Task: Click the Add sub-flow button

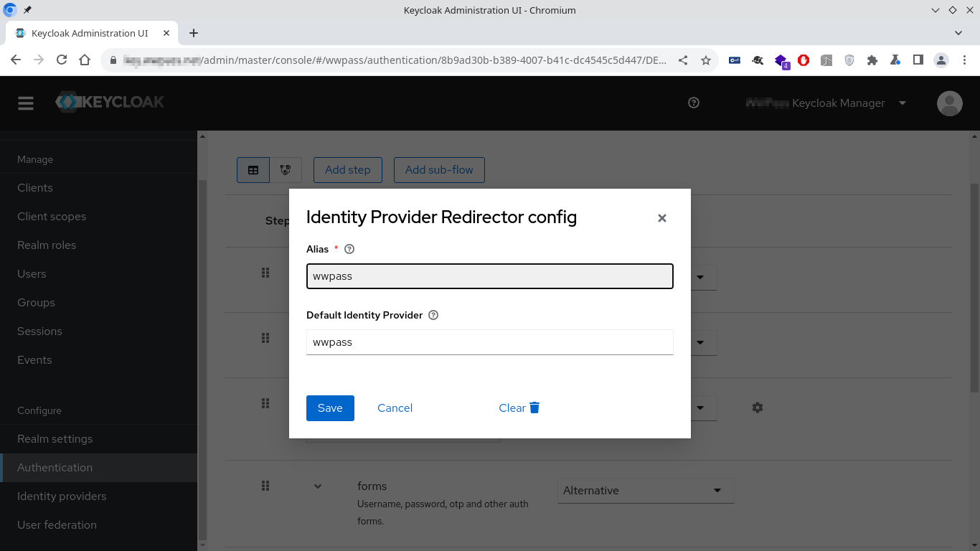Action: click(x=439, y=170)
